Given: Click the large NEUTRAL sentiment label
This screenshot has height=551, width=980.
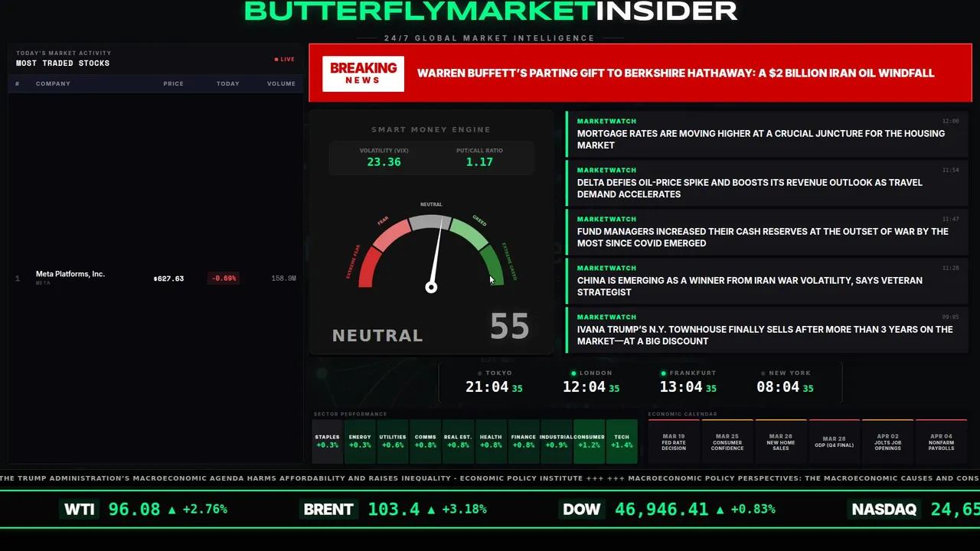Looking at the screenshot, I should point(377,335).
